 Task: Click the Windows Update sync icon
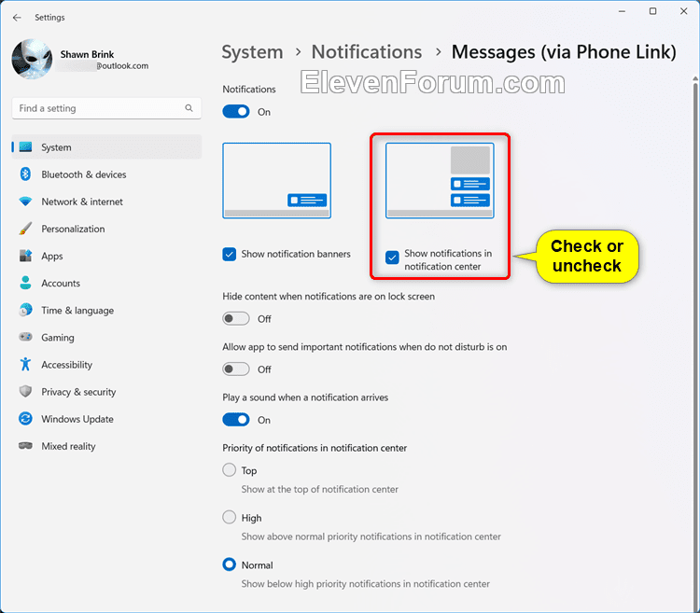click(x=25, y=419)
